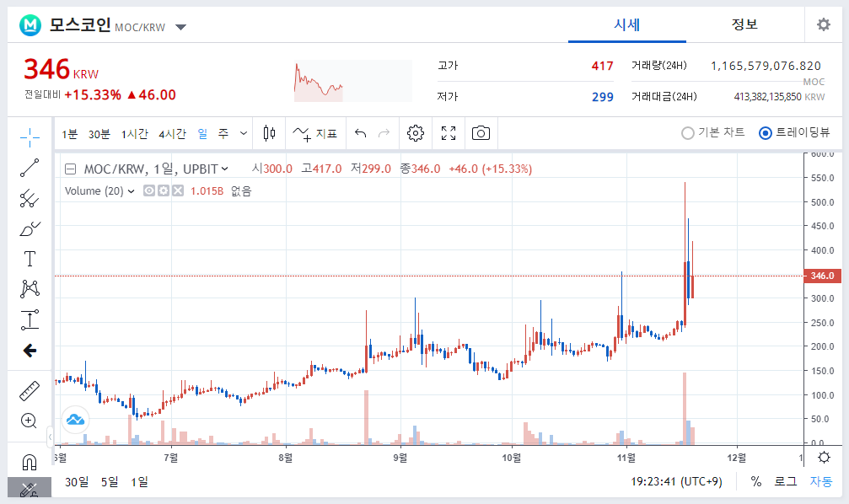Set chart interval to 4시간
The height and width of the screenshot is (504, 849).
(172, 134)
